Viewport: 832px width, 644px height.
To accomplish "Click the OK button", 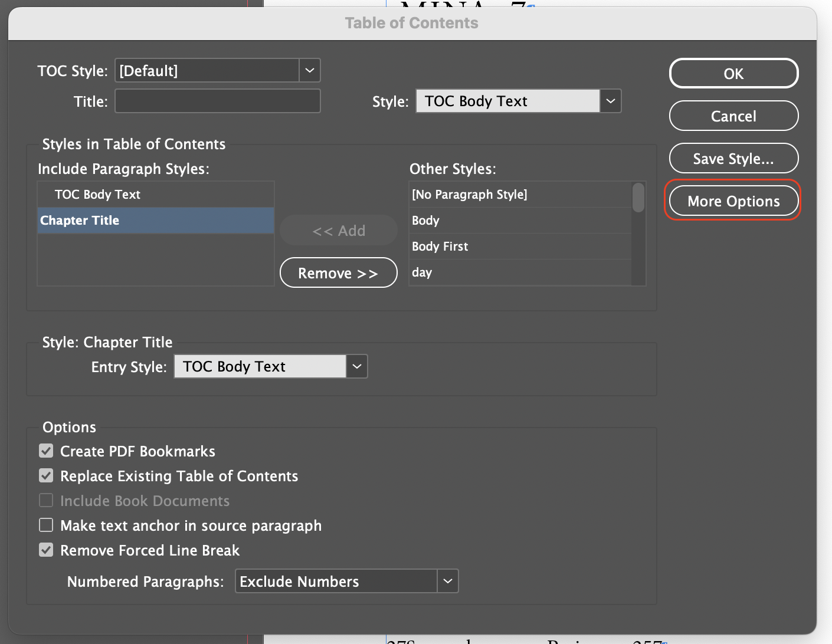I will coord(733,73).
